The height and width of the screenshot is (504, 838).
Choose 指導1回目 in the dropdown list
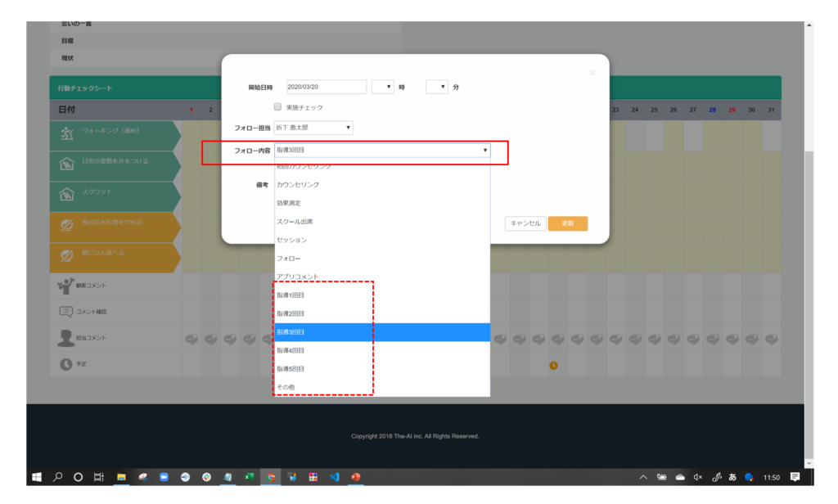coord(291,295)
